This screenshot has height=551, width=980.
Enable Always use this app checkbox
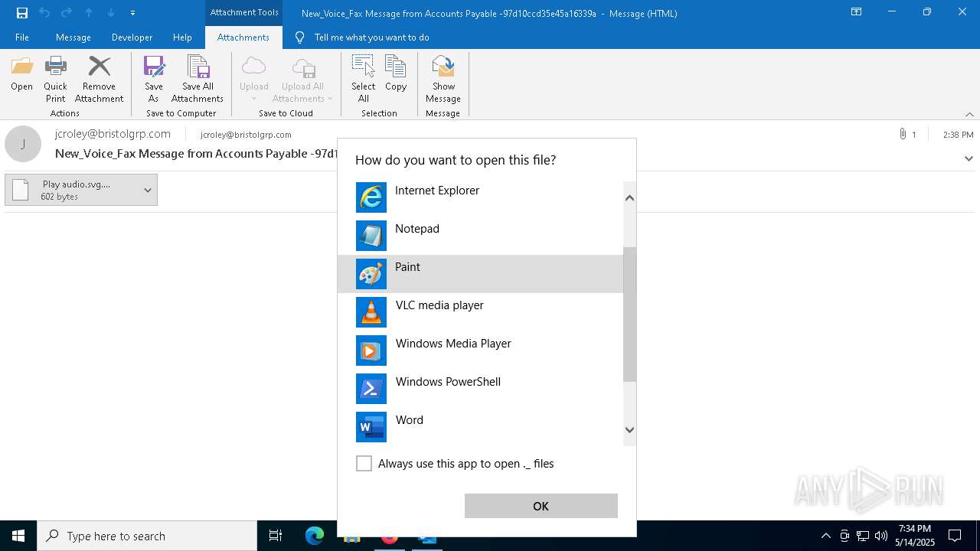point(364,464)
